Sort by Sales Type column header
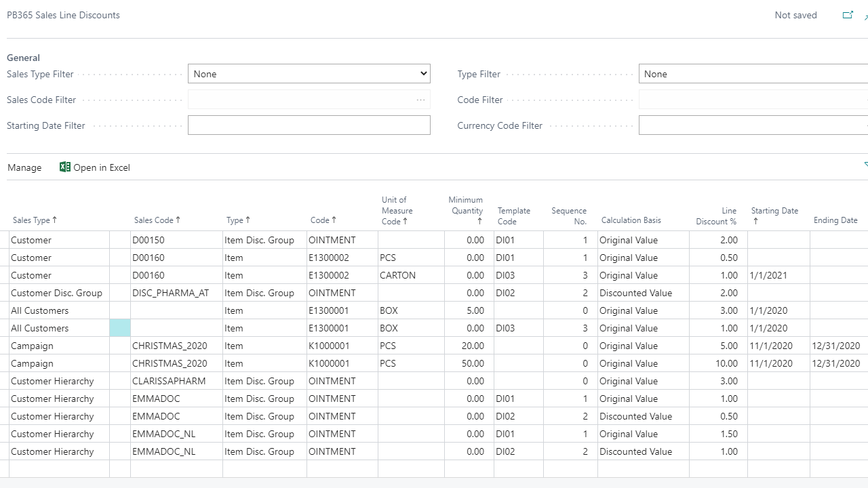868x488 pixels. point(35,220)
